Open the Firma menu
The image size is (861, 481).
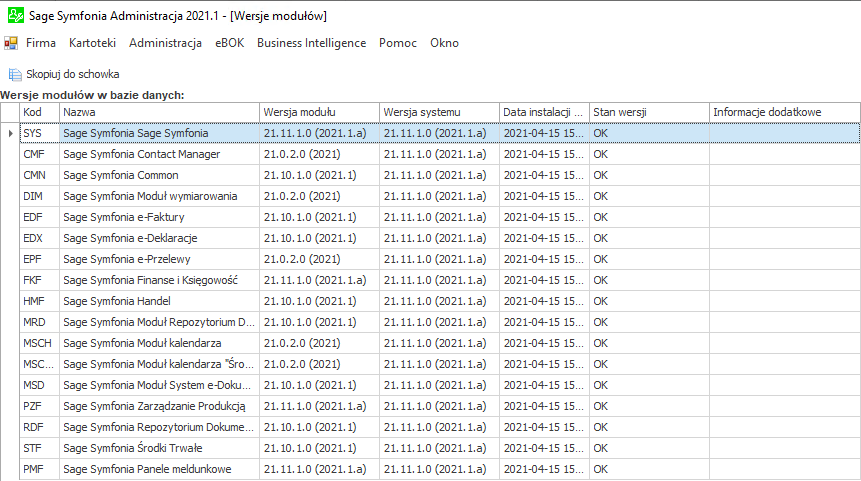coord(41,43)
